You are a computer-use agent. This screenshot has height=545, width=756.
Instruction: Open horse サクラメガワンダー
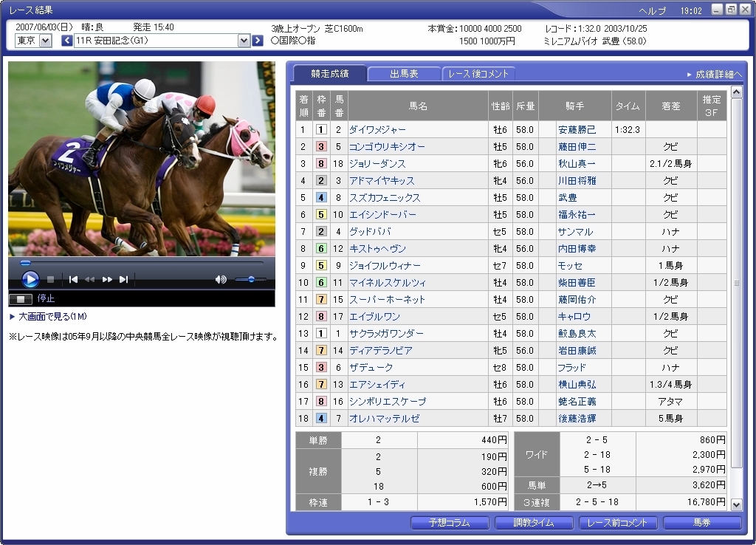[x=387, y=333]
